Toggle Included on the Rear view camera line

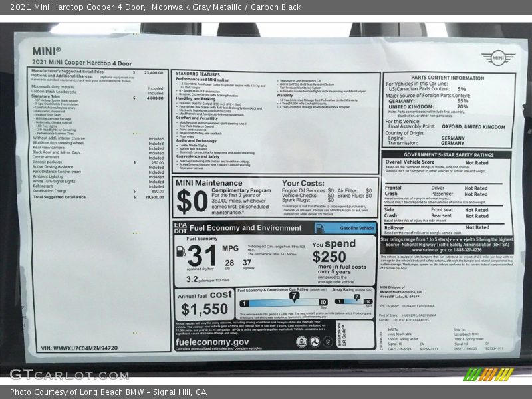click(x=154, y=148)
